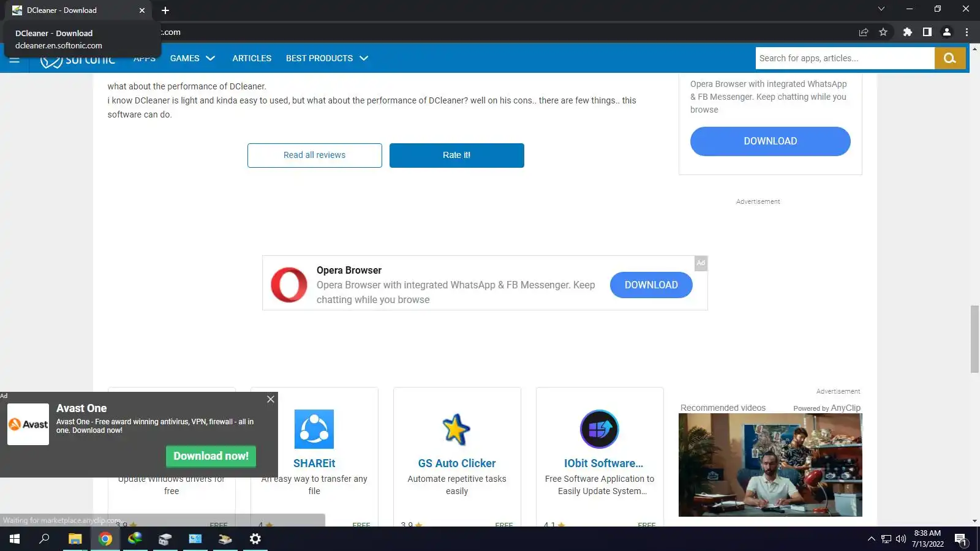The image size is (980, 551).
Task: Show hidden system tray icons
Action: 871,539
